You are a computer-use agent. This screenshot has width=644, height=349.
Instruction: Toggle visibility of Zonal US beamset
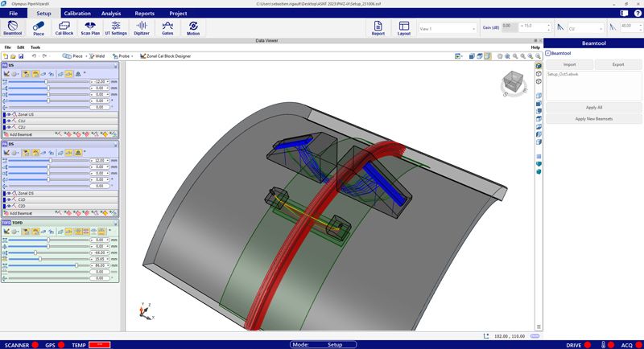pyautogui.click(x=9, y=115)
